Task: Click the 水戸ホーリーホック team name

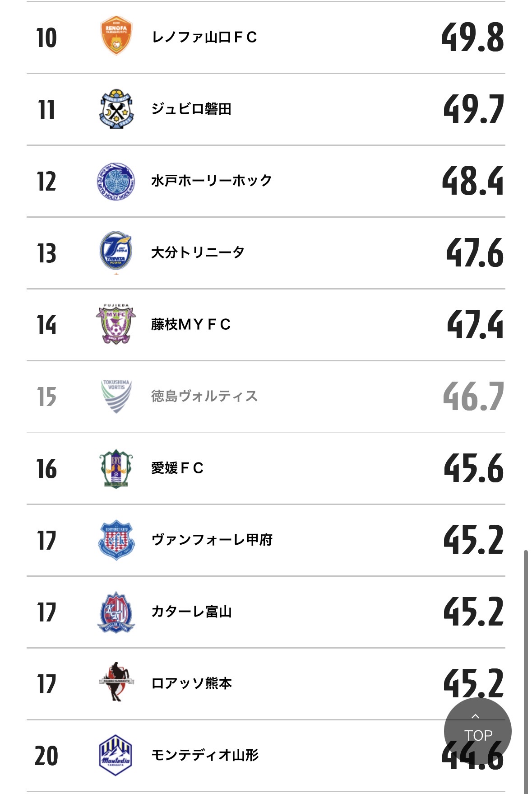Action: [x=212, y=181]
